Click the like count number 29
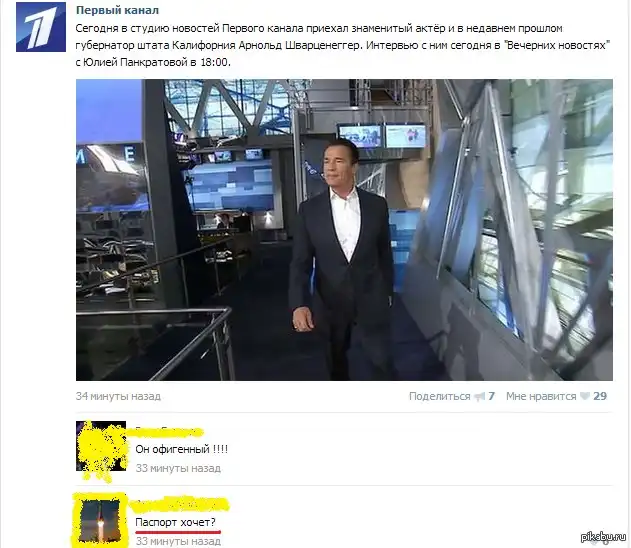This screenshot has height=548, width=631. point(600,396)
